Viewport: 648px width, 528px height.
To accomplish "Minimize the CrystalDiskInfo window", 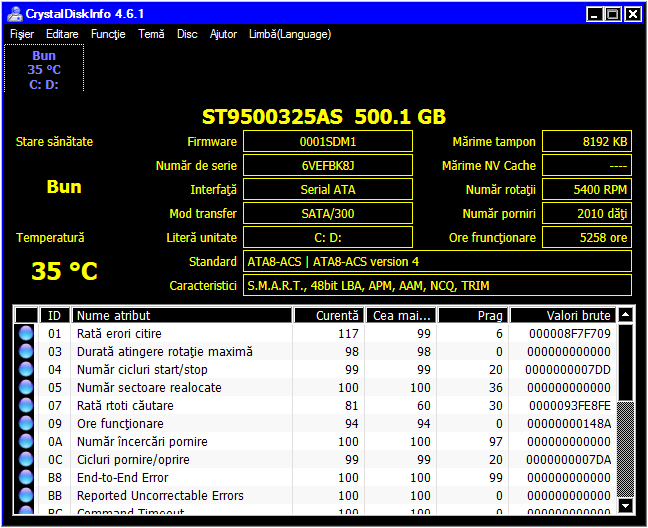I will click(594, 14).
